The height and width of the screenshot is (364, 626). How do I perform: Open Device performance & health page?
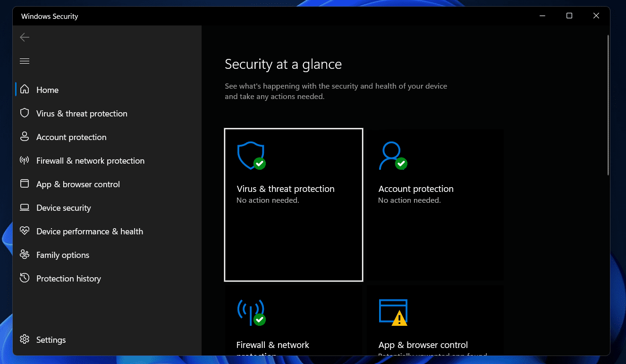tap(89, 231)
